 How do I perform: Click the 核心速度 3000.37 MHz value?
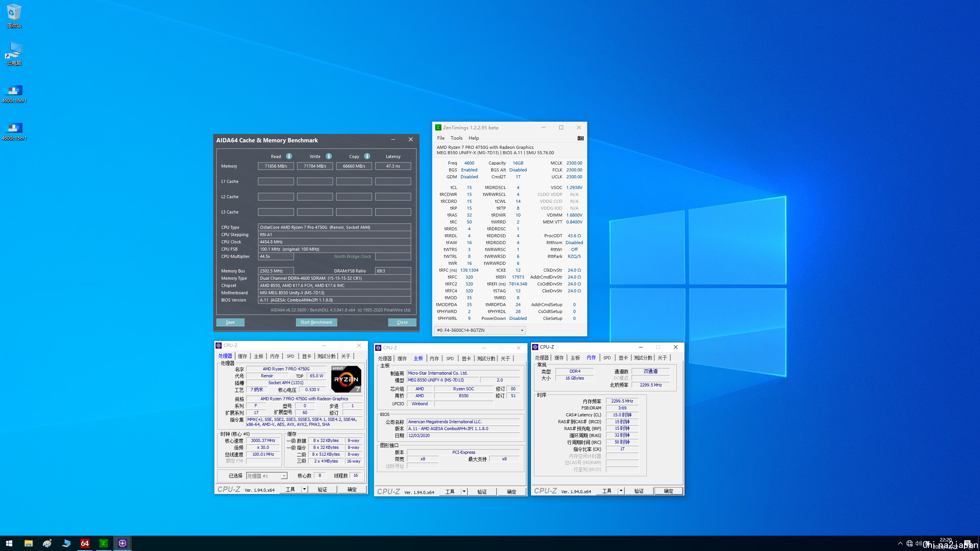(263, 440)
